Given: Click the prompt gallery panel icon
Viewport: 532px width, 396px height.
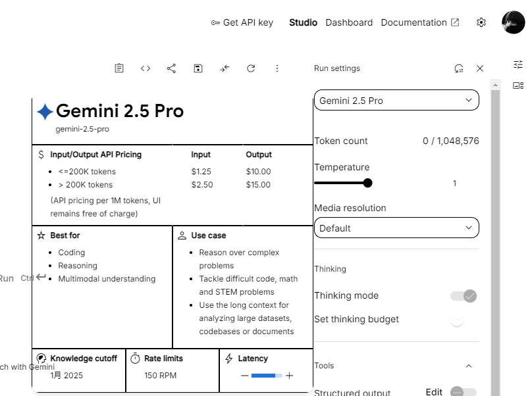Looking at the screenshot, I should [518, 86].
